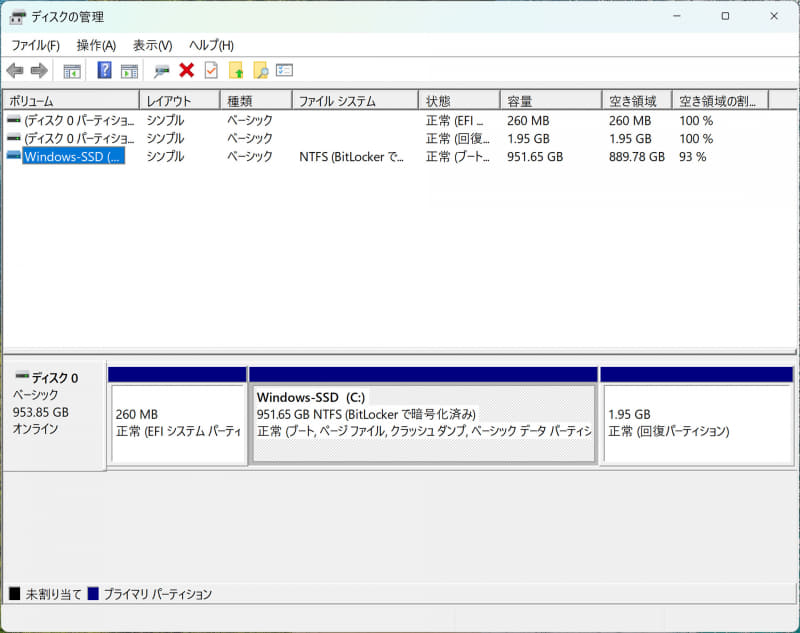The height and width of the screenshot is (633, 800).
Task: Open the ヘルプ(H) menu
Action: click(209, 45)
